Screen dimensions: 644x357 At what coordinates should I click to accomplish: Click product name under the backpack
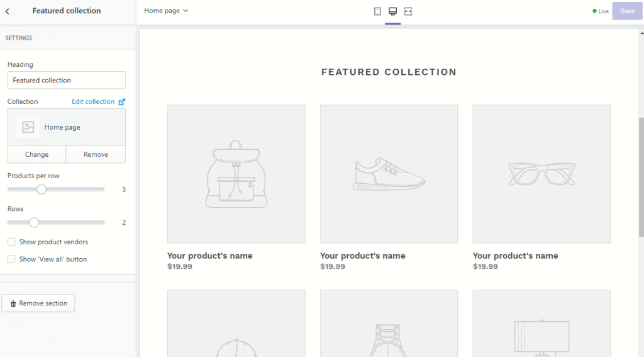click(210, 256)
